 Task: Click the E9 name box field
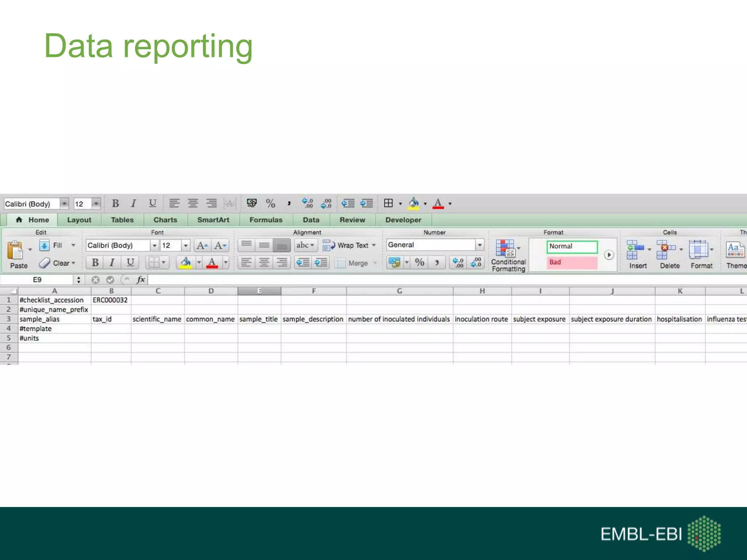(x=37, y=280)
